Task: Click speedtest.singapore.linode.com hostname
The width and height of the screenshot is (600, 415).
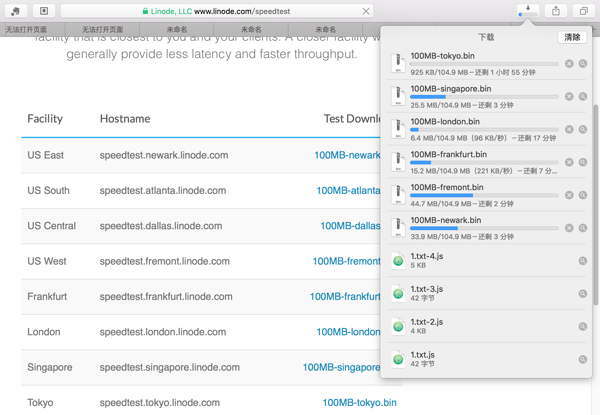Action: [170, 368]
